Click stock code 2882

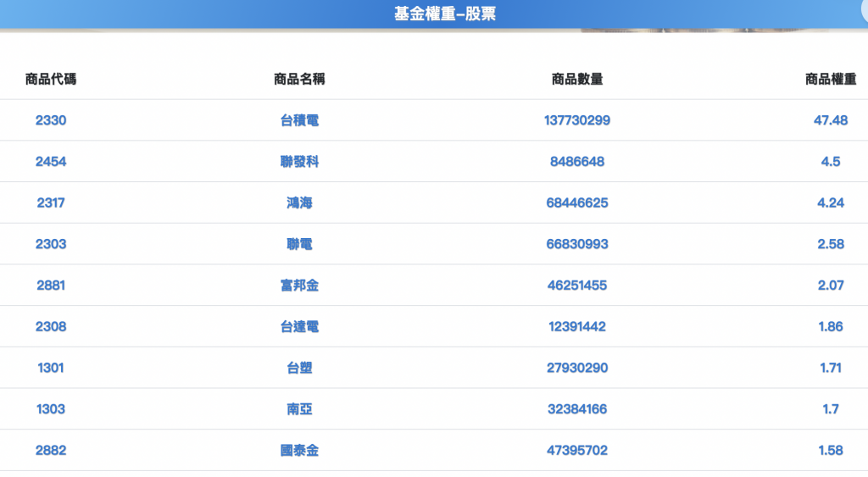51,450
